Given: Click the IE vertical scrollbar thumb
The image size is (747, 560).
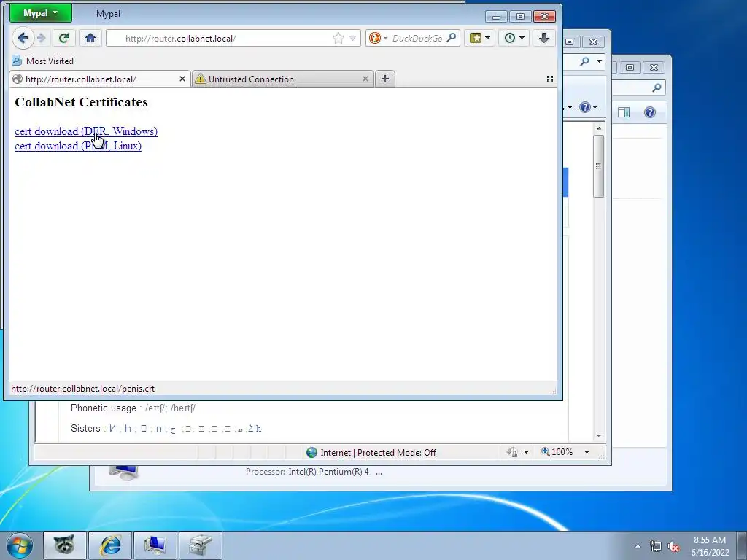Looking at the screenshot, I should (x=599, y=166).
